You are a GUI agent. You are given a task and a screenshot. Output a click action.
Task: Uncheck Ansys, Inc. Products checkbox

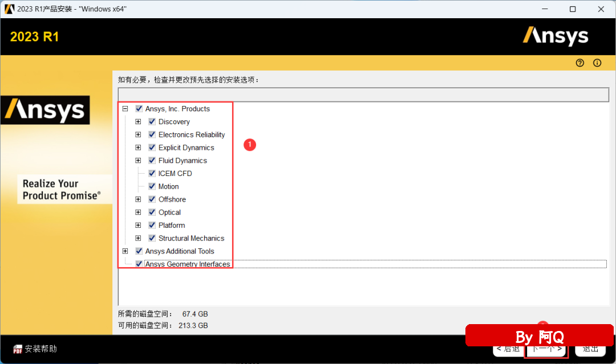click(x=139, y=109)
